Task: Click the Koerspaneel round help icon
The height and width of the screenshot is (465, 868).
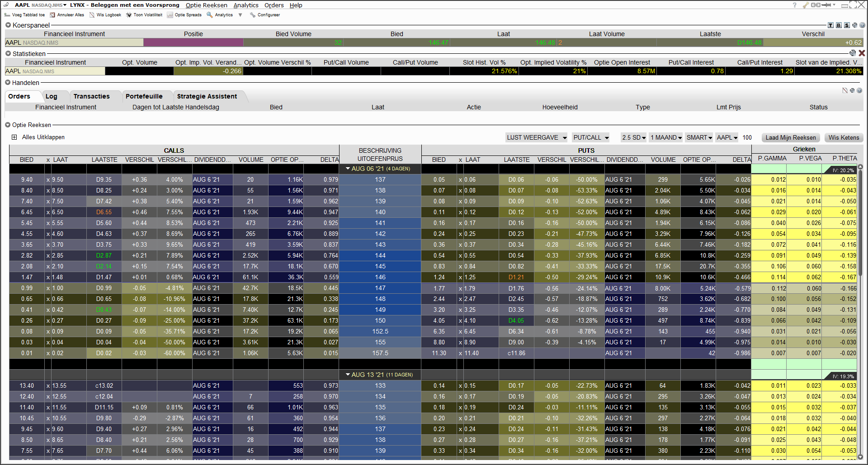Action: click(862, 25)
